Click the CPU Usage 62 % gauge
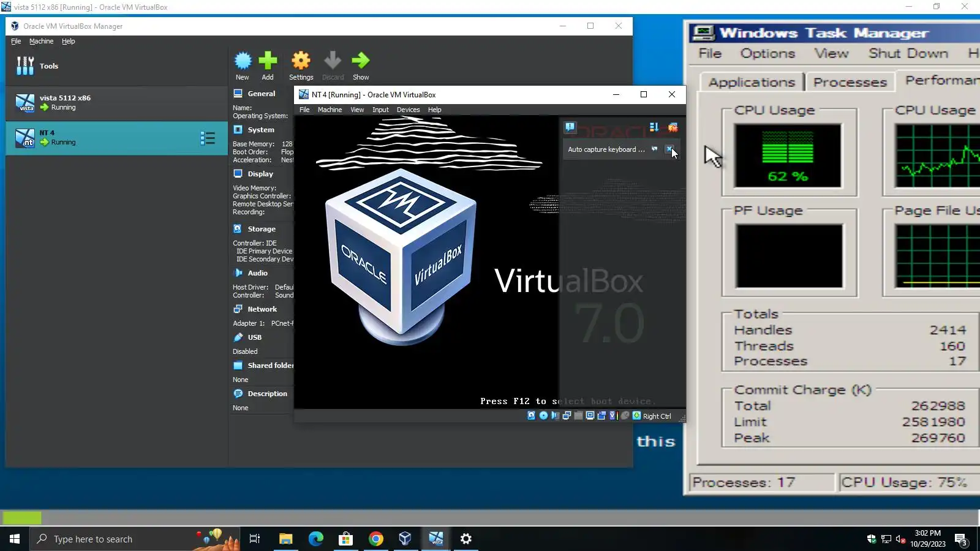Image resolution: width=980 pixels, height=551 pixels. pyautogui.click(x=788, y=156)
